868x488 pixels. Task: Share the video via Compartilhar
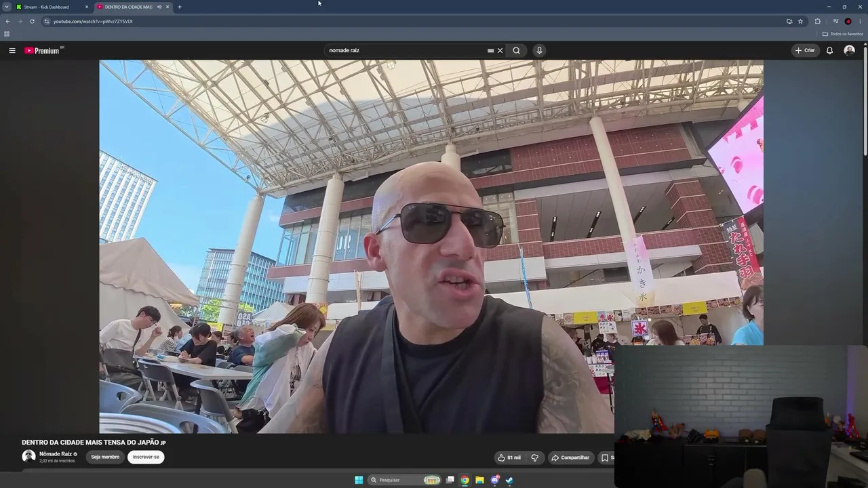pyautogui.click(x=570, y=457)
